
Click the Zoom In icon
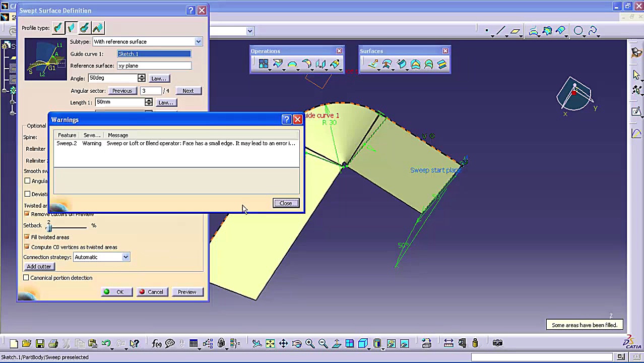click(310, 344)
